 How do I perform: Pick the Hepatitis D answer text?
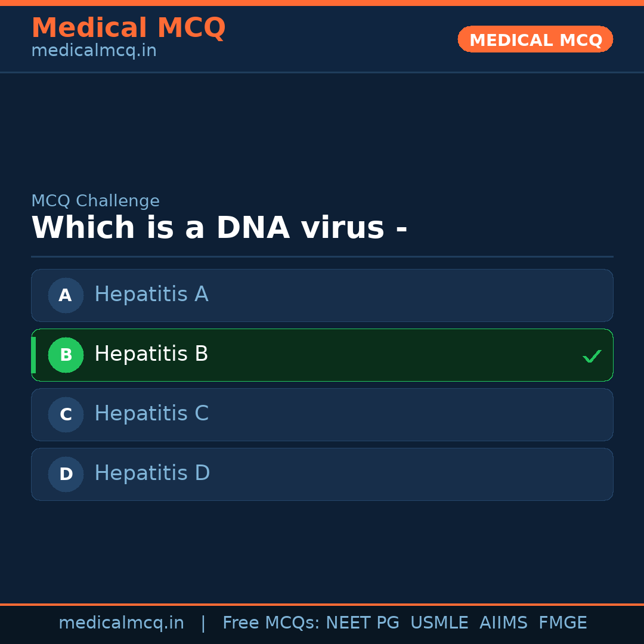152,473
